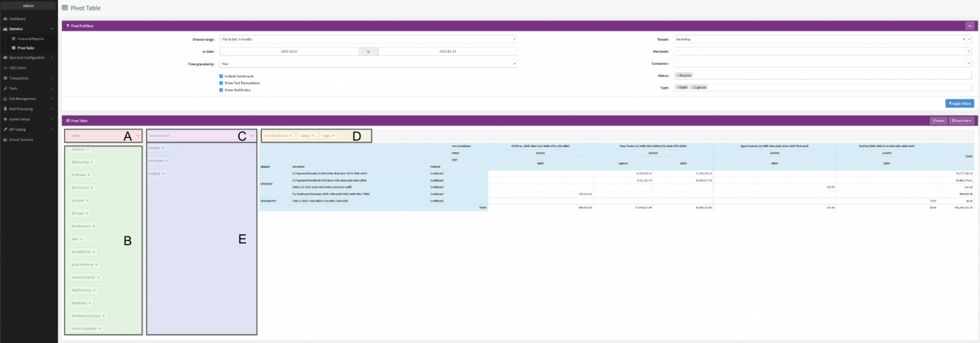Collapse the Pivot Prefilters panel
Viewport: 980px width, 343px height.
pos(969,25)
